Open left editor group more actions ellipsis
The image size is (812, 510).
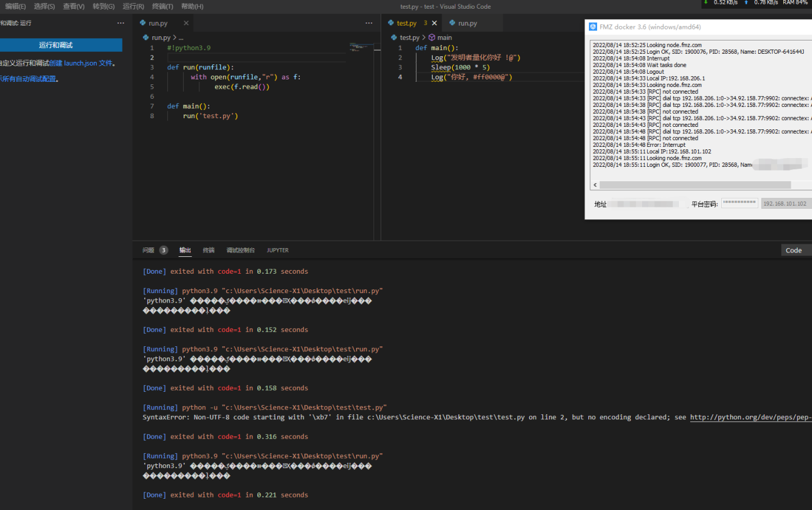(369, 23)
